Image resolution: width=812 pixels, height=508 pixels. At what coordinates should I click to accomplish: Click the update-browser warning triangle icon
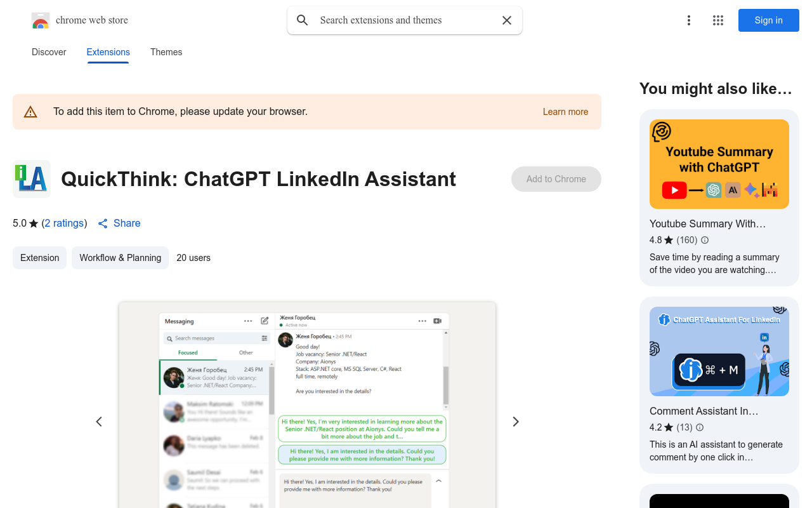pos(30,112)
